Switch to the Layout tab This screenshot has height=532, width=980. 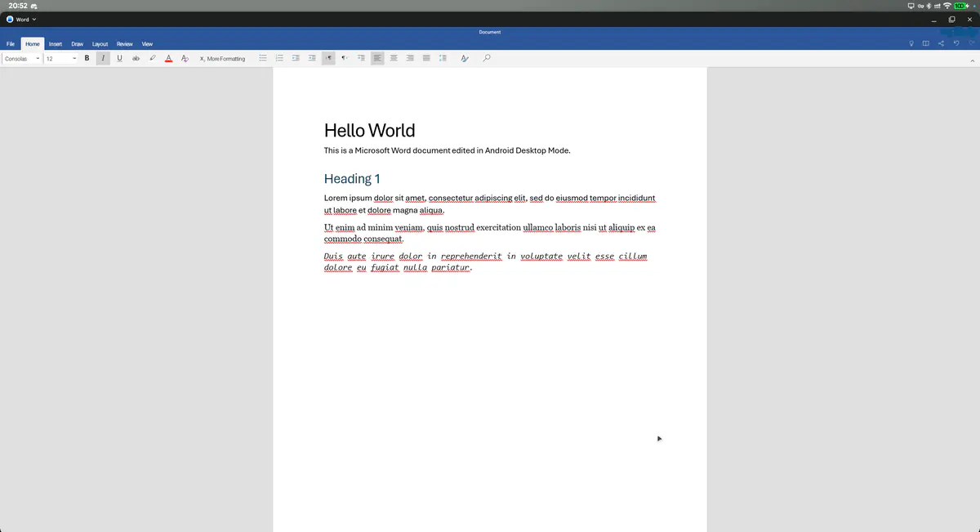click(100, 44)
